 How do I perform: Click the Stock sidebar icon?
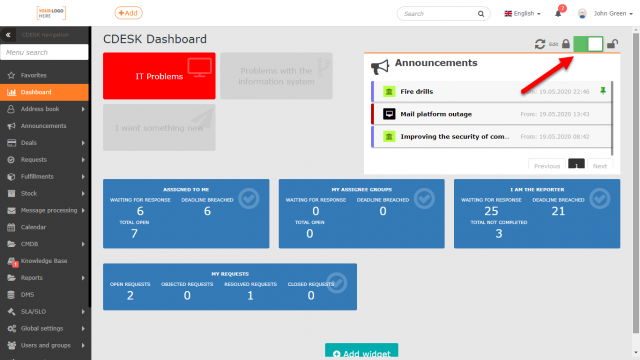tap(11, 193)
